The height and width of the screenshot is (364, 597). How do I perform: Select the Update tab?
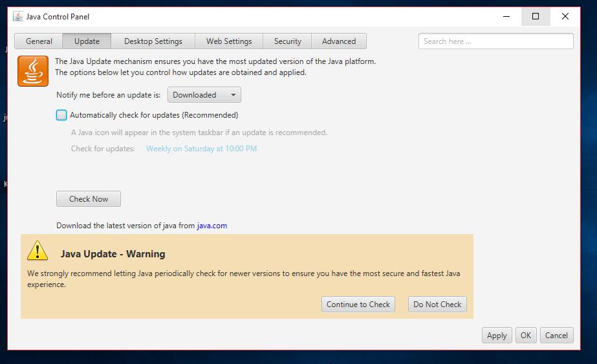[x=87, y=41]
